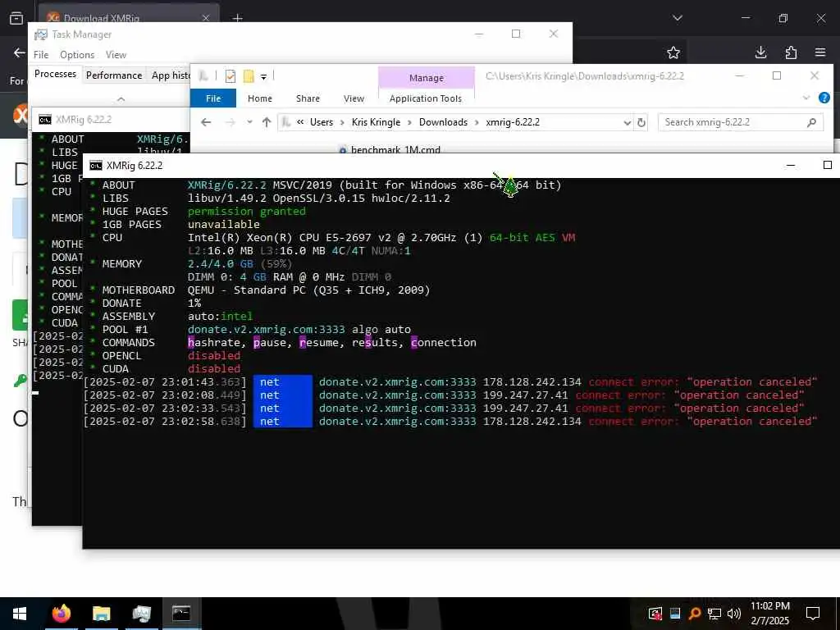Switch to the App history tab in Task Manager

pos(171,75)
